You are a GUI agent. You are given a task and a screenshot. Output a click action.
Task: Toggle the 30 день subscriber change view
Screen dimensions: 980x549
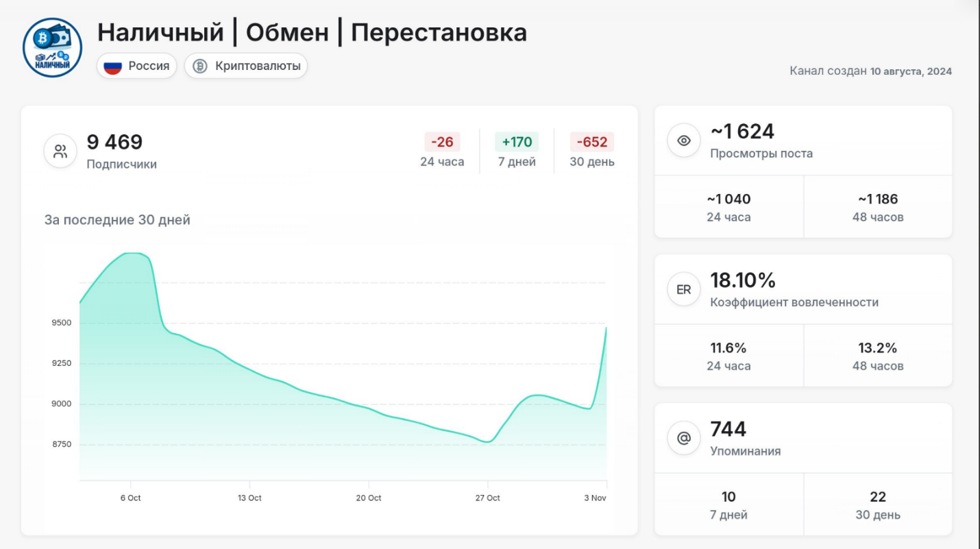tap(592, 150)
